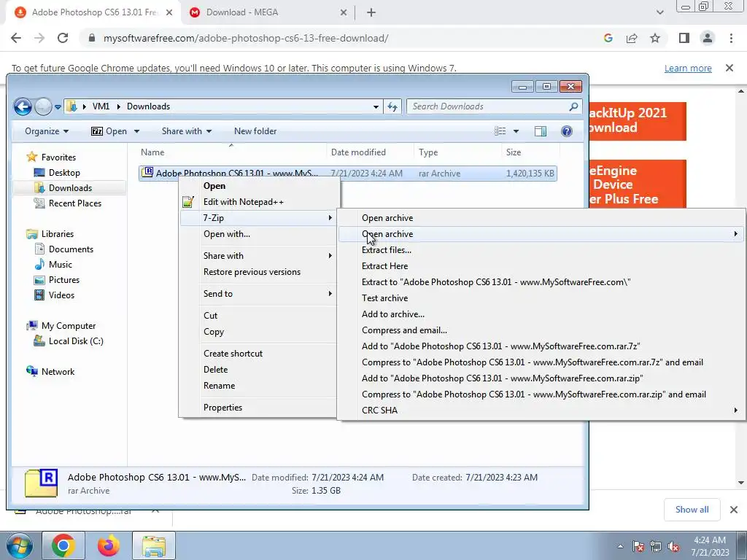This screenshot has width=747, height=560.
Task: Click the Explorer forward navigation button
Action: click(x=43, y=106)
